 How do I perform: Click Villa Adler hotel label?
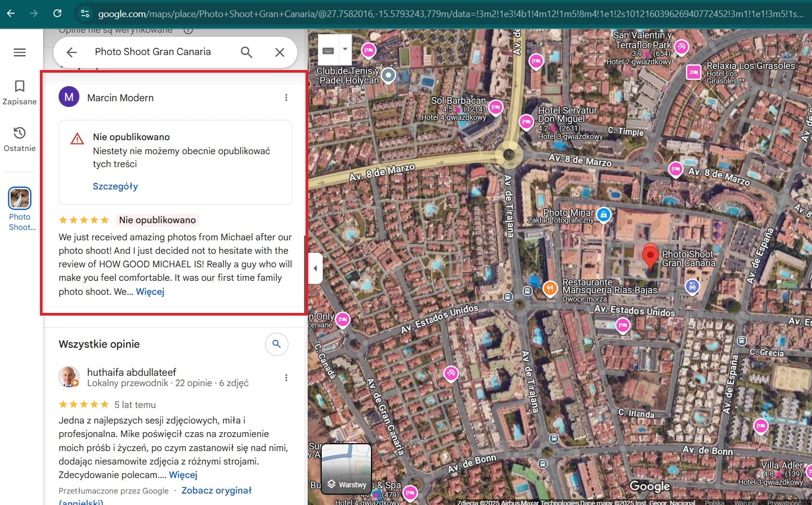click(x=781, y=466)
